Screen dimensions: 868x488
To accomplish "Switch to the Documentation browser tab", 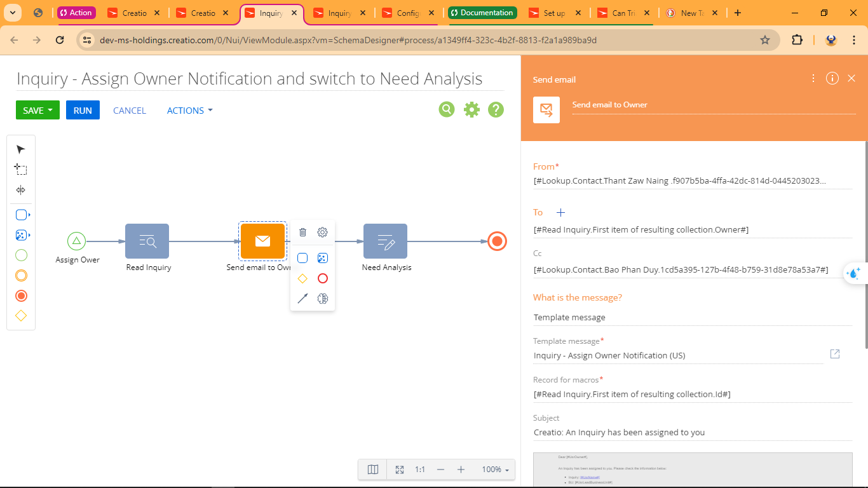I will click(482, 13).
